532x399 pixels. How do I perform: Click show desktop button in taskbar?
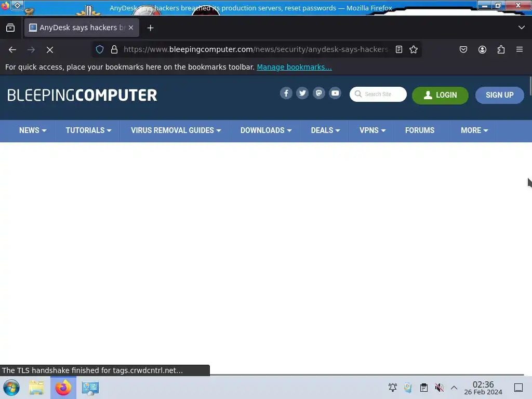point(518,388)
